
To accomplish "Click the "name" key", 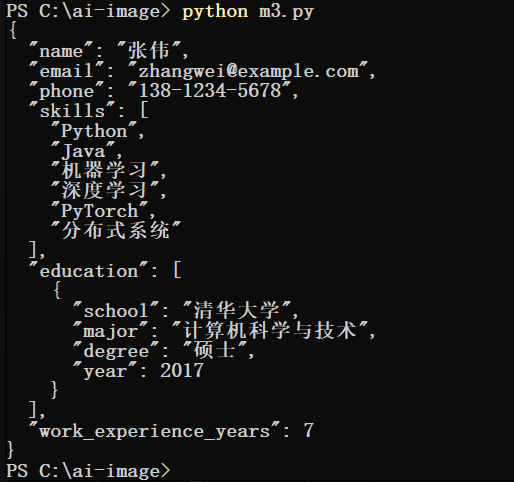I will [x=61, y=51].
